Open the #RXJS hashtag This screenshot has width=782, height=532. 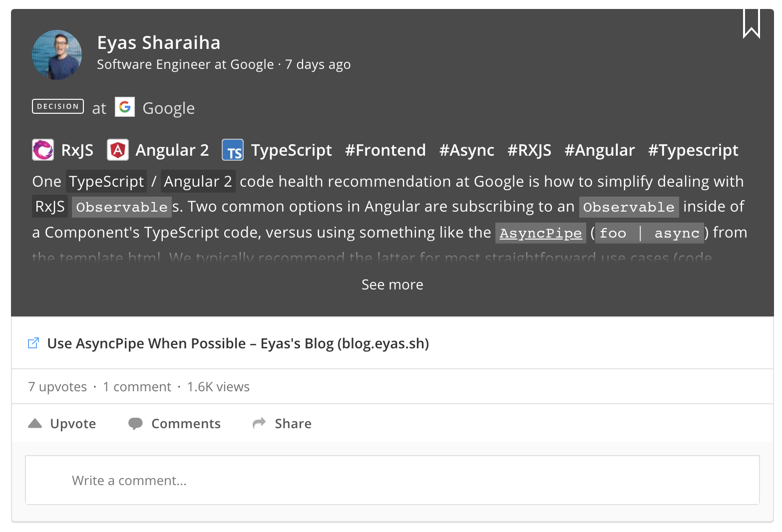529,150
